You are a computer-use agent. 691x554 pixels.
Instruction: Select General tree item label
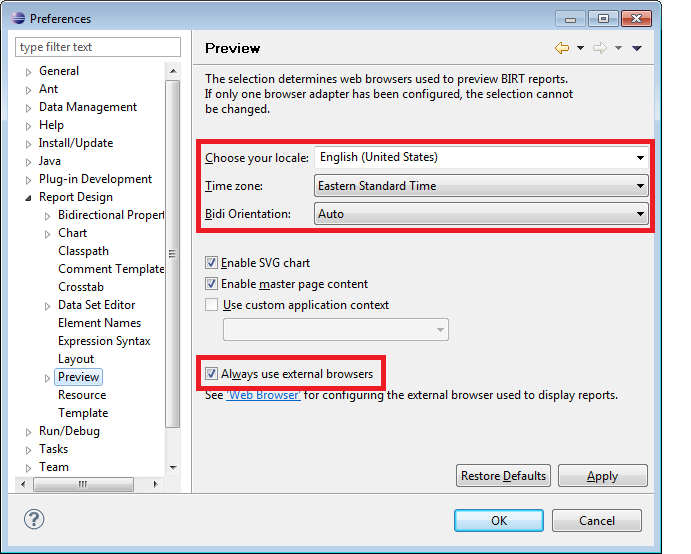coord(59,71)
